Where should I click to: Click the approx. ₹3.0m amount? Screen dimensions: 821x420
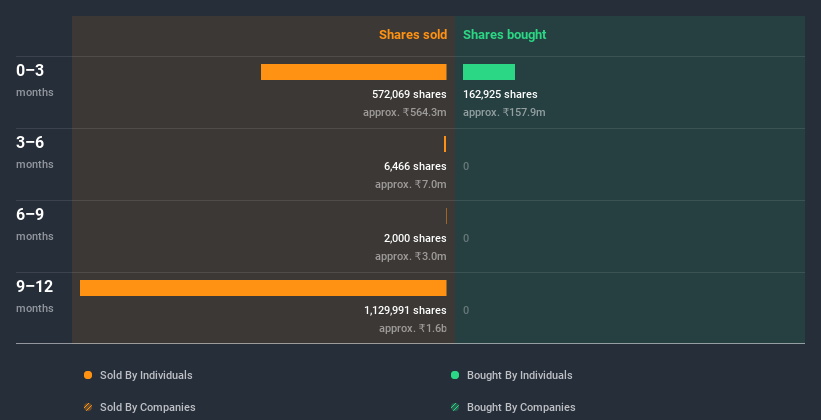[x=411, y=257]
